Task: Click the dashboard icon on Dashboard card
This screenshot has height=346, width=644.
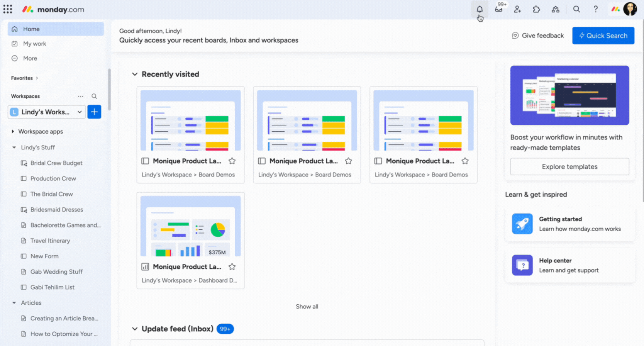Action: coord(145,267)
